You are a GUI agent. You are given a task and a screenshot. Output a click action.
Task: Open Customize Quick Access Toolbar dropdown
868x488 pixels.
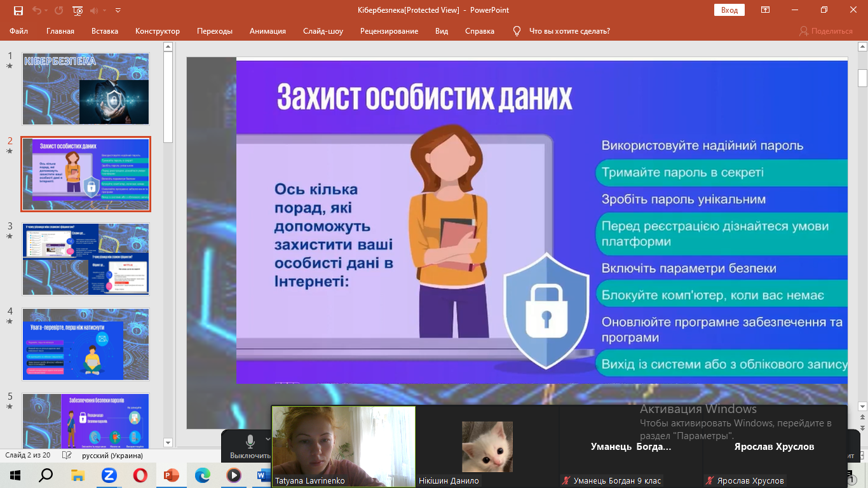(118, 11)
